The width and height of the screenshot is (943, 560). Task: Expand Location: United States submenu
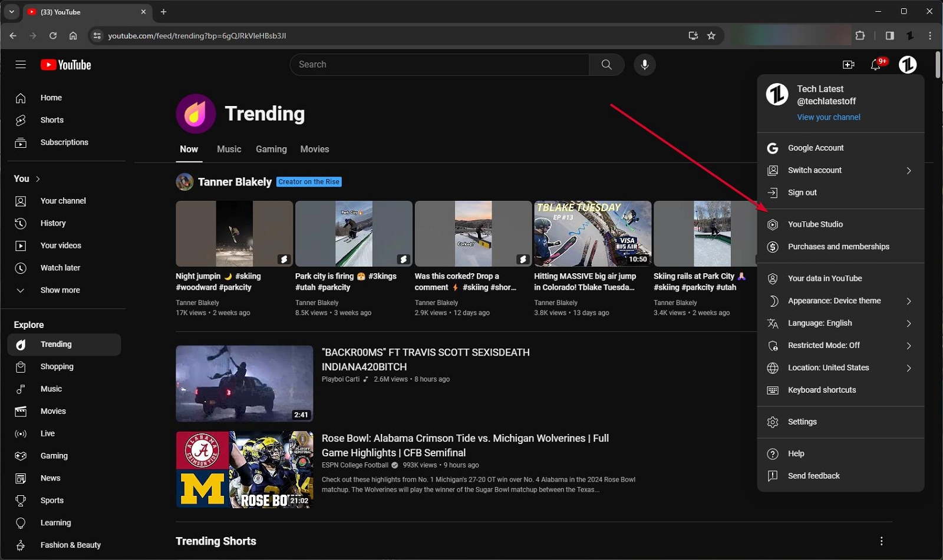click(x=840, y=368)
